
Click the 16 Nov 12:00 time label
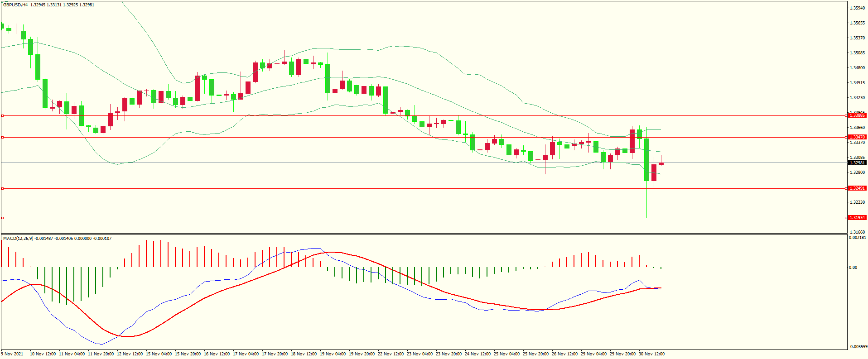217,354
